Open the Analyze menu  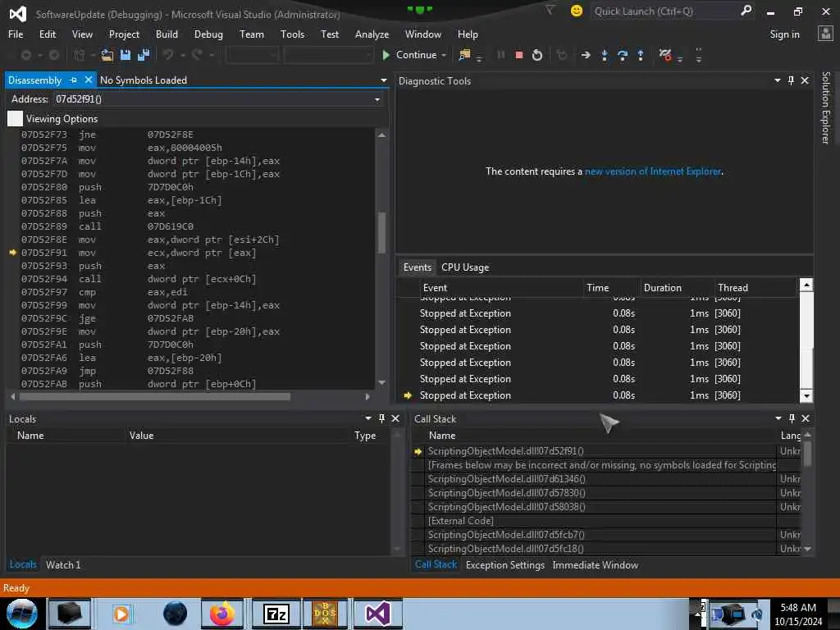(372, 34)
